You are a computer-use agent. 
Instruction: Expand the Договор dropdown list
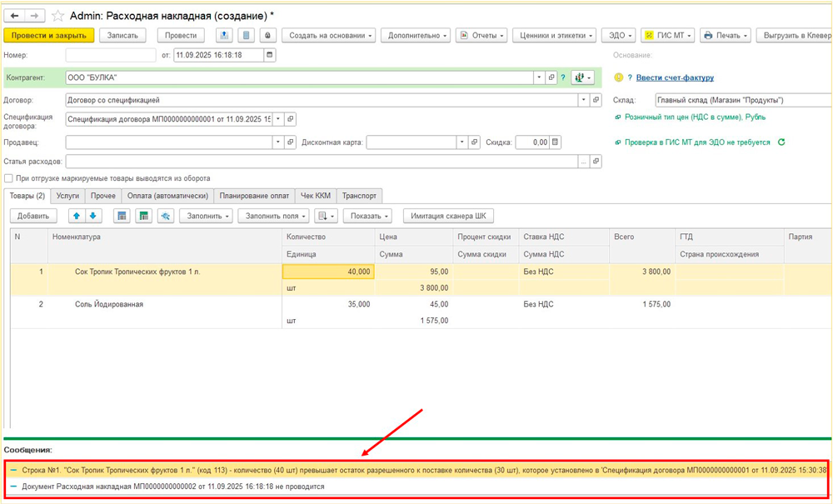(582, 100)
